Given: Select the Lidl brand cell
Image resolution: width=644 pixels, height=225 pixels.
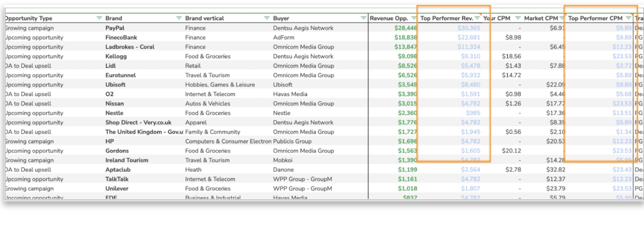Looking at the screenshot, I should (110, 66).
